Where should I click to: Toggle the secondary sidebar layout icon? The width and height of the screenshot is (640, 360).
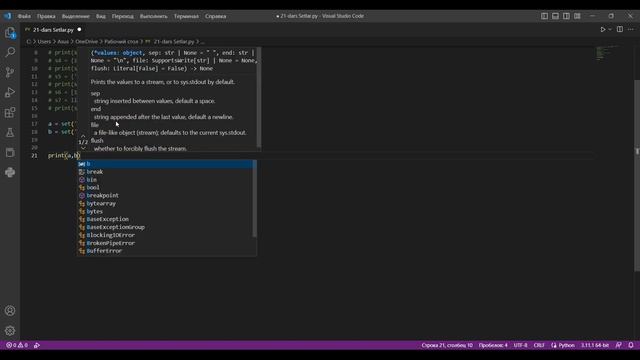coord(566,16)
